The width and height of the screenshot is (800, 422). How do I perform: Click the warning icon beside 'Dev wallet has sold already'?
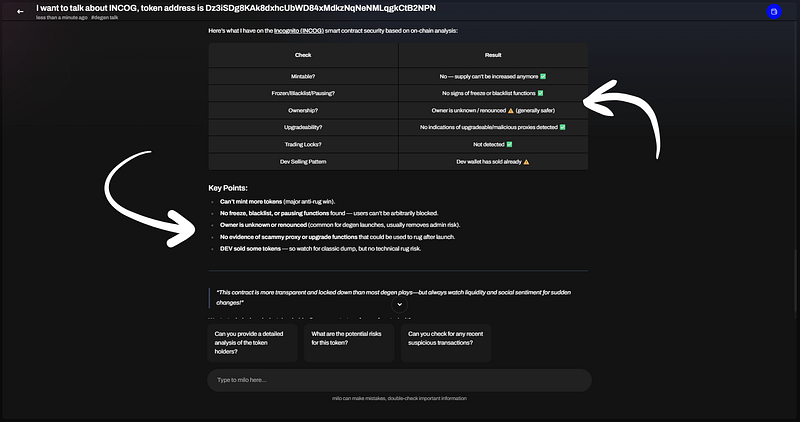point(526,161)
